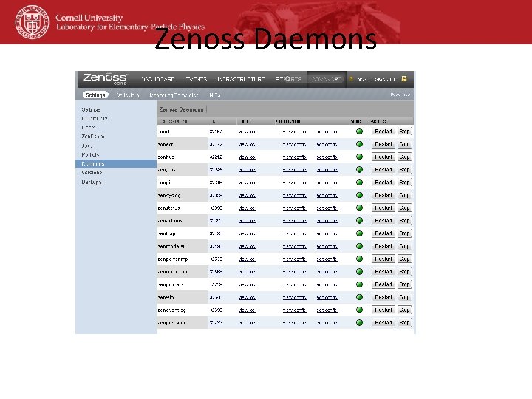Click the Cornell University seal
Viewport: 532px width, 399px height.
pos(33,22)
